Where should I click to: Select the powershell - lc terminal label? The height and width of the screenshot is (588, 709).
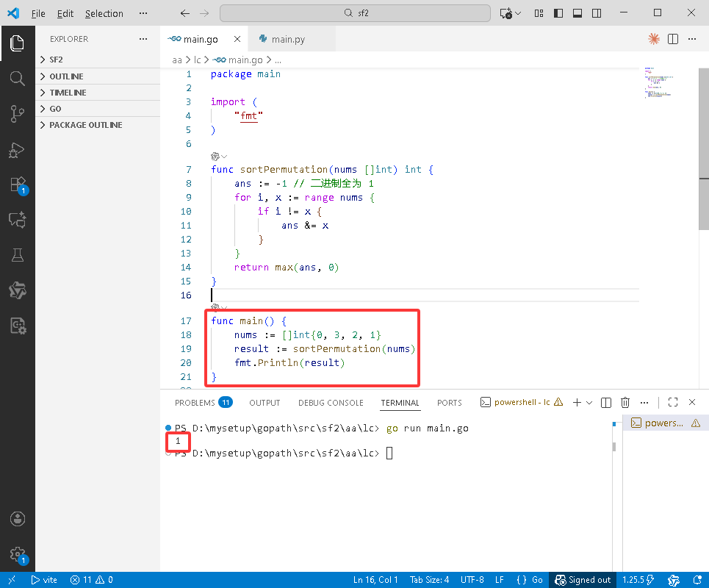pyautogui.click(x=522, y=402)
